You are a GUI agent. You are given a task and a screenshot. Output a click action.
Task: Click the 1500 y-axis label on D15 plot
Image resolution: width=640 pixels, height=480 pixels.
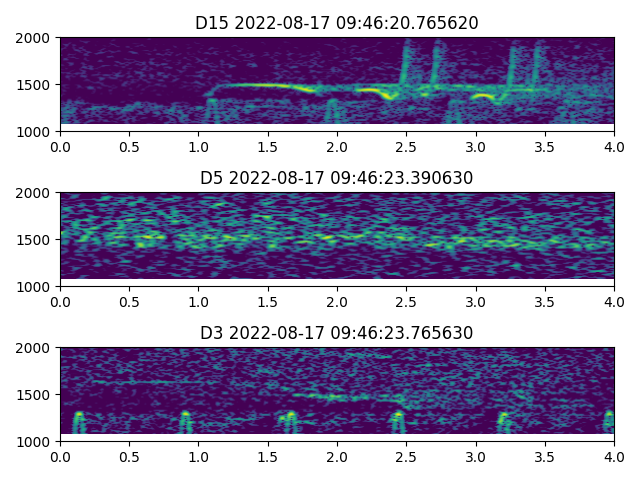36,85
